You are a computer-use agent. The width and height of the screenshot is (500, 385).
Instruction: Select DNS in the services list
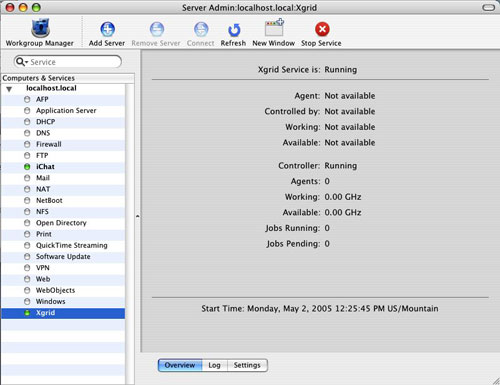(x=63, y=133)
